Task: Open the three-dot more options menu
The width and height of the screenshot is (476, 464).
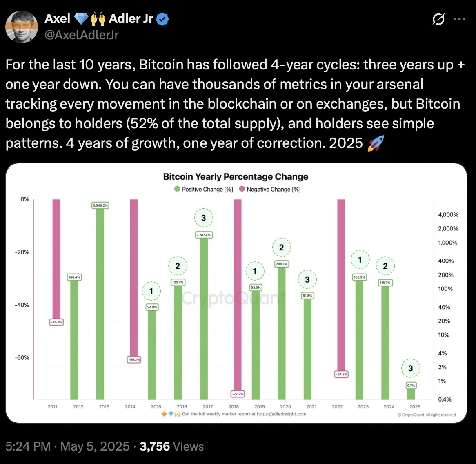Action: 459,19
